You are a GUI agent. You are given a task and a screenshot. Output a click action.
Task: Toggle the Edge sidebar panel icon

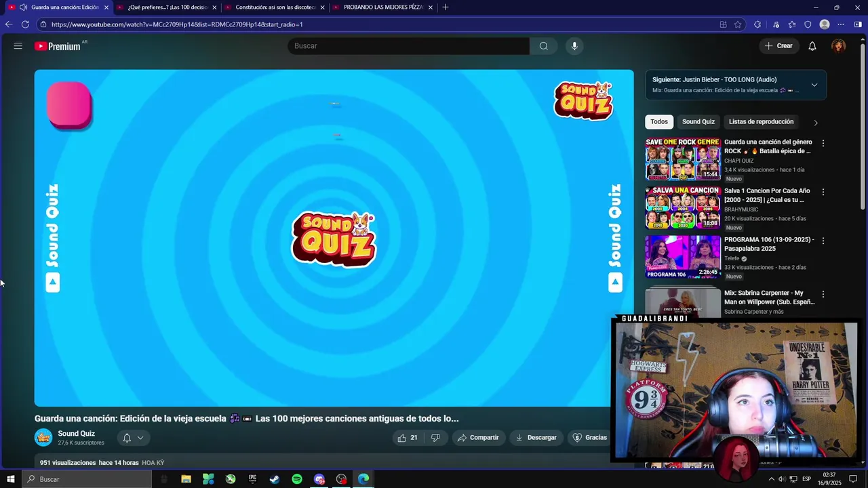coord(858,24)
